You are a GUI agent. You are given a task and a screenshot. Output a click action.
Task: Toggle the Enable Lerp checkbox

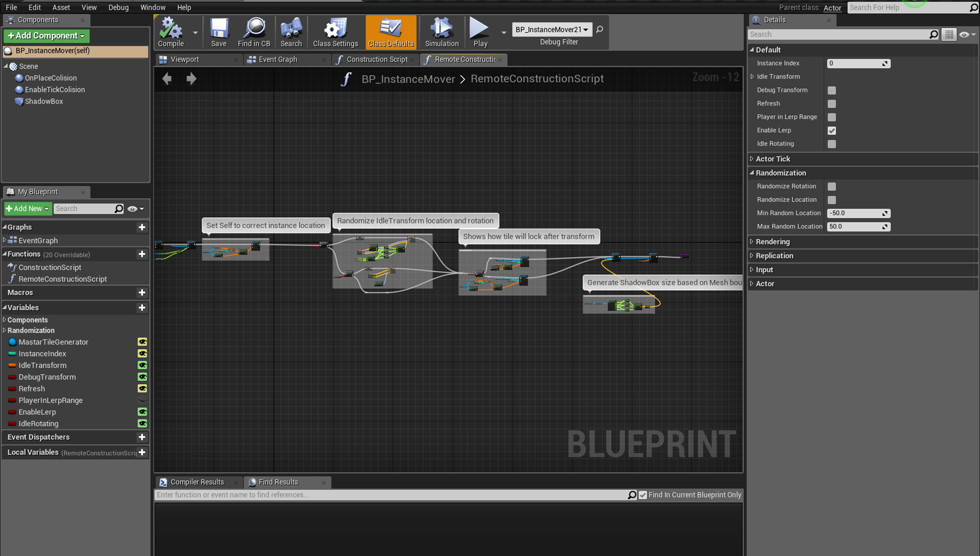[831, 131]
